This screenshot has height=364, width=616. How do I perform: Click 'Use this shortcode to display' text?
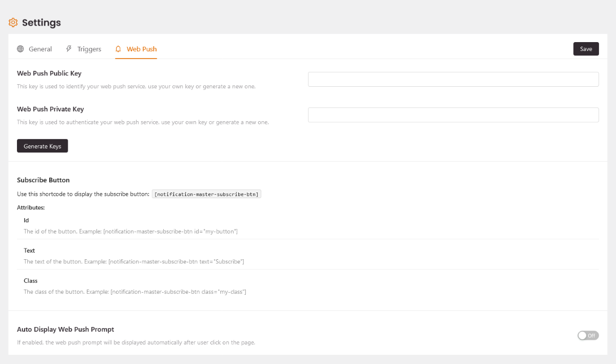[x=83, y=194]
